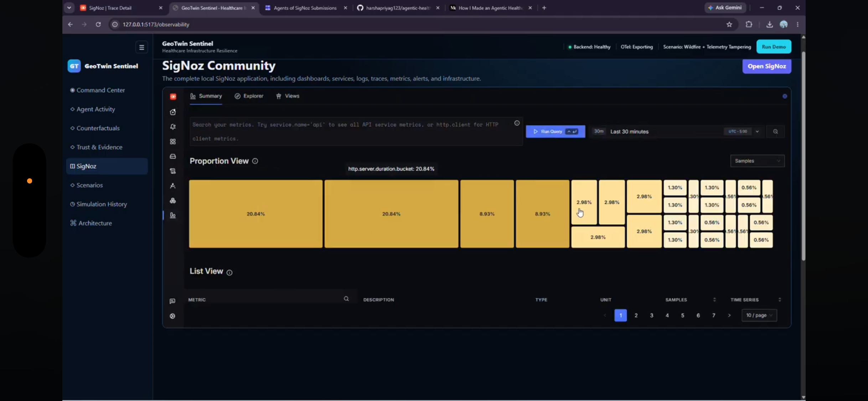This screenshot has height=401, width=868.
Task: Open the Settings gear icon in SigNoz sidebar
Action: (172, 316)
